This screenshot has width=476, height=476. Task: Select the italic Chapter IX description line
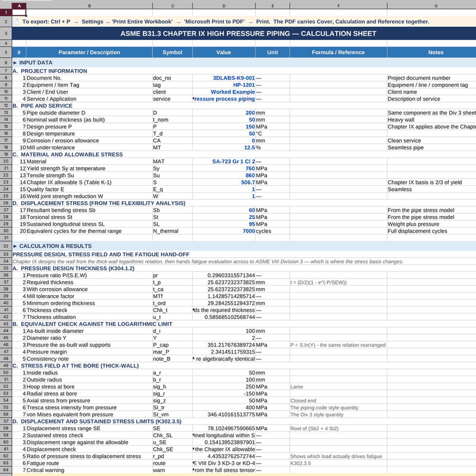tap(208, 262)
